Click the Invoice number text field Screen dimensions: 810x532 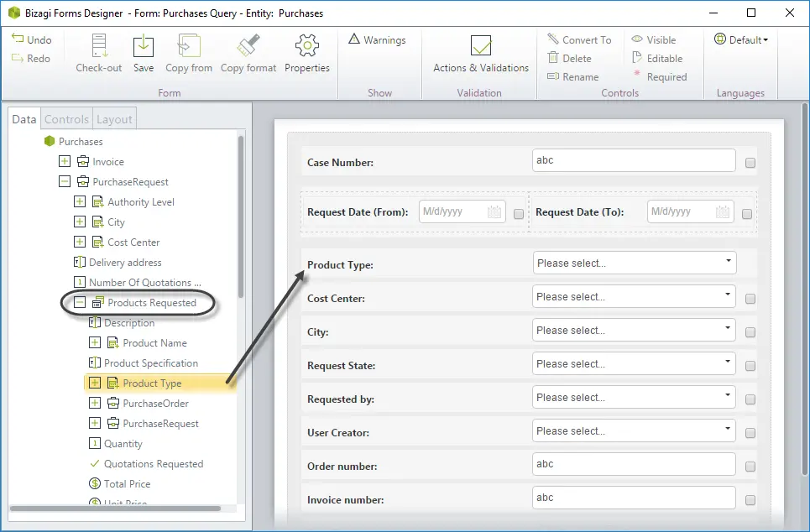(x=634, y=498)
